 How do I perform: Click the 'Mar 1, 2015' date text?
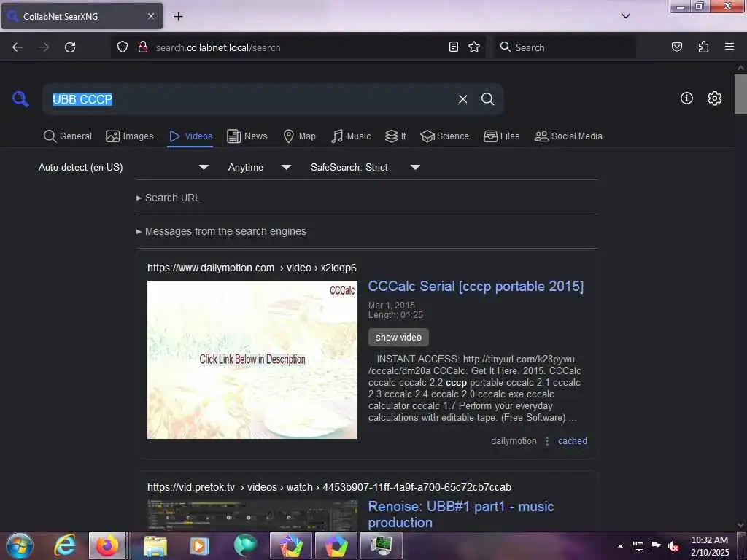(x=391, y=305)
